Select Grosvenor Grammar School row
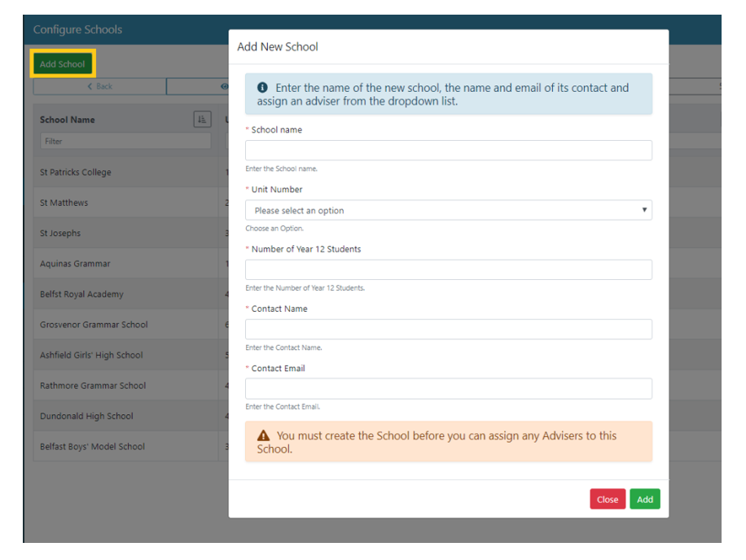This screenshot has height=560, width=746. click(131, 324)
